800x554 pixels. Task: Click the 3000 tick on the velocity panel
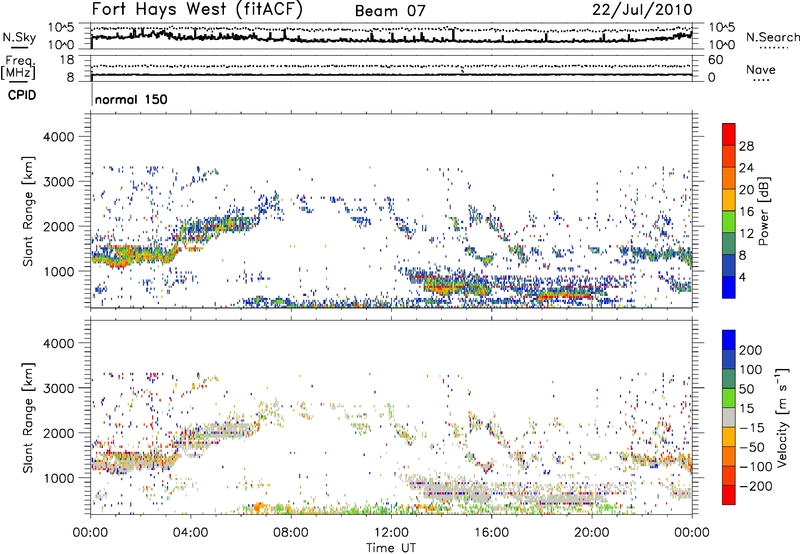click(58, 388)
